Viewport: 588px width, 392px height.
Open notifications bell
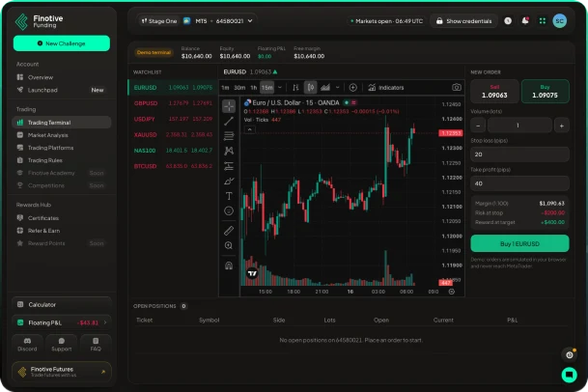pyautogui.click(x=525, y=21)
